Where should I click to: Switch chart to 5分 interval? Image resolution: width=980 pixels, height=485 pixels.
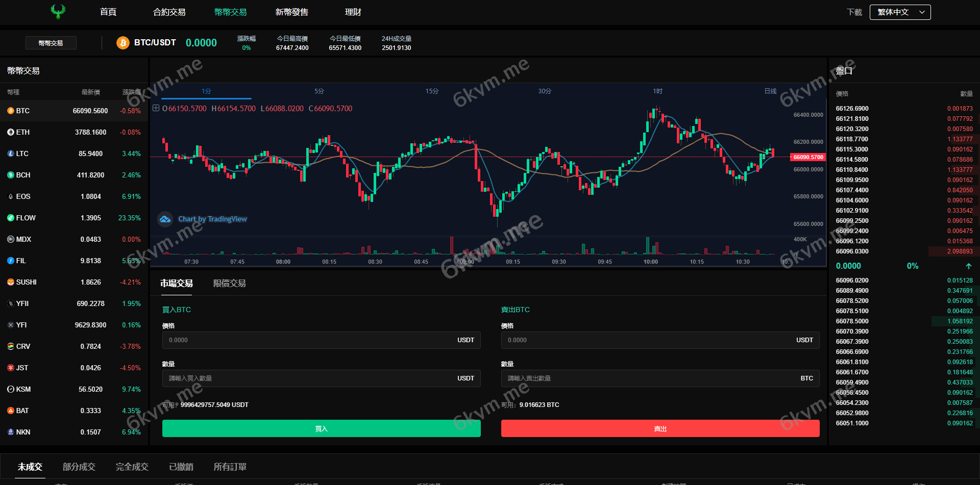[x=319, y=91]
